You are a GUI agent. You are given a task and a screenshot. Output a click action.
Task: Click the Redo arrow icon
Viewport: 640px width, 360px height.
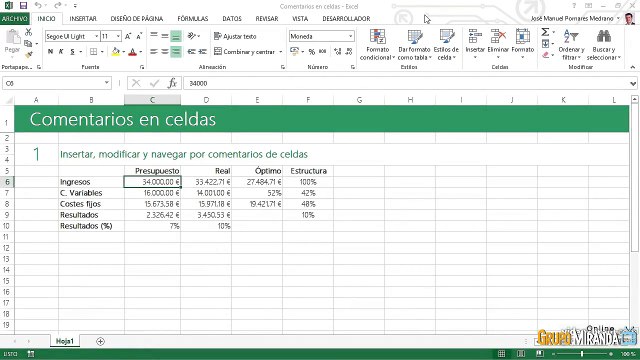tap(58, 5)
